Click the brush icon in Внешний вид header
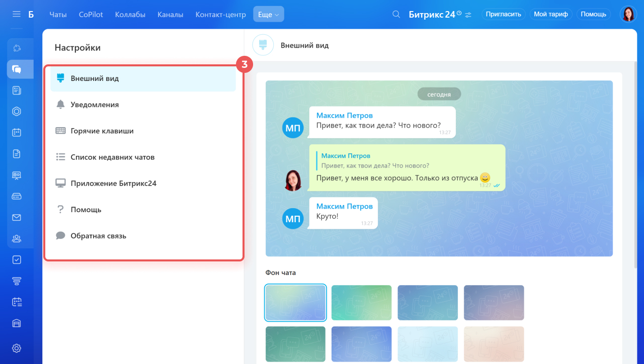 click(x=263, y=45)
